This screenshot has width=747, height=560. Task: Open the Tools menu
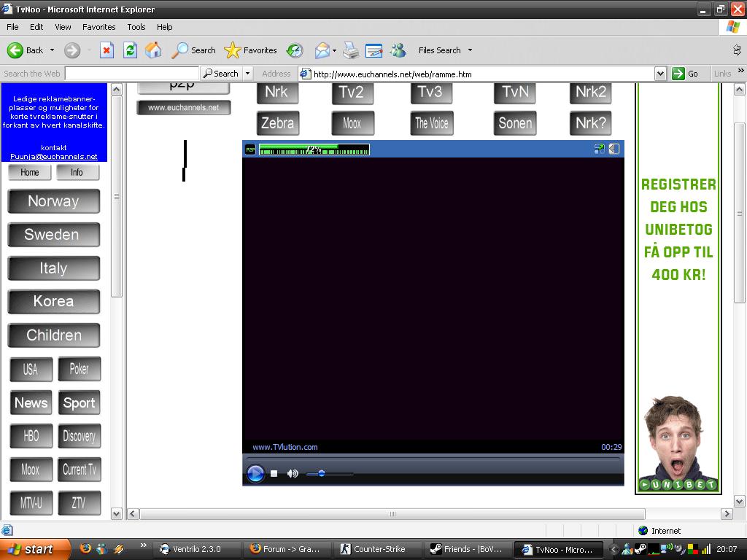pyautogui.click(x=136, y=27)
